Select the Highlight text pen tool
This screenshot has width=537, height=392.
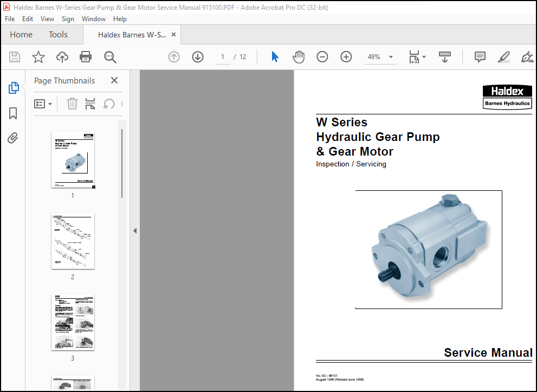pos(503,57)
